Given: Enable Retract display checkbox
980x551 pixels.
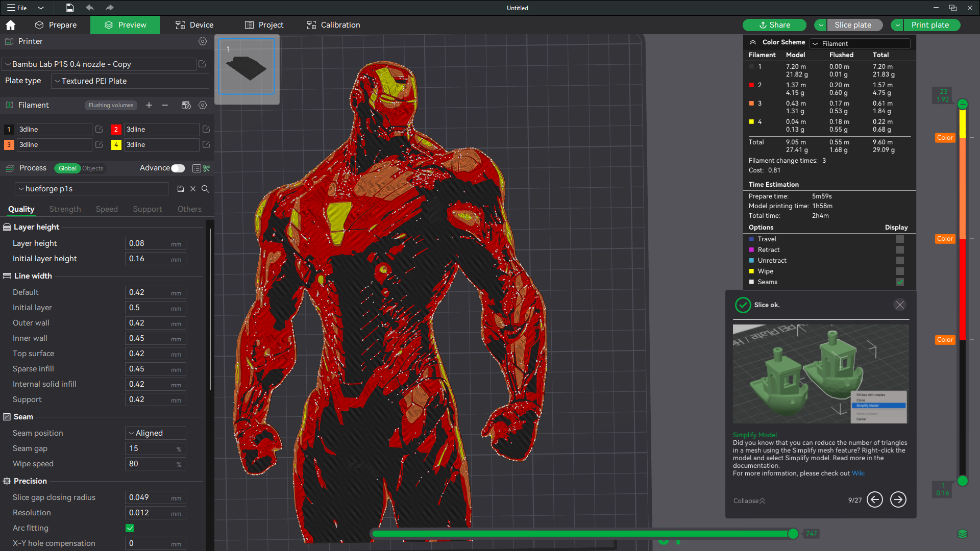Looking at the screenshot, I should [900, 250].
